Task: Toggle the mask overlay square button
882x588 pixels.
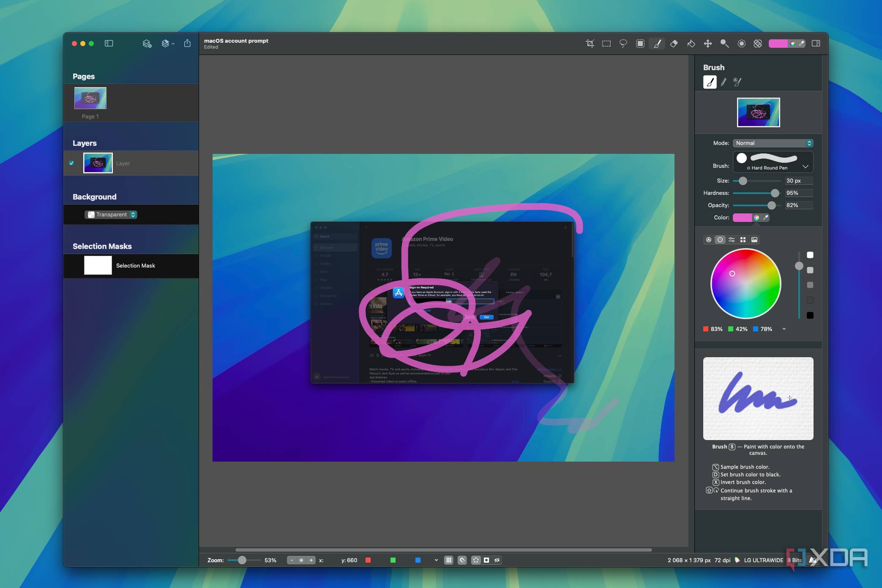Action: 486,560
